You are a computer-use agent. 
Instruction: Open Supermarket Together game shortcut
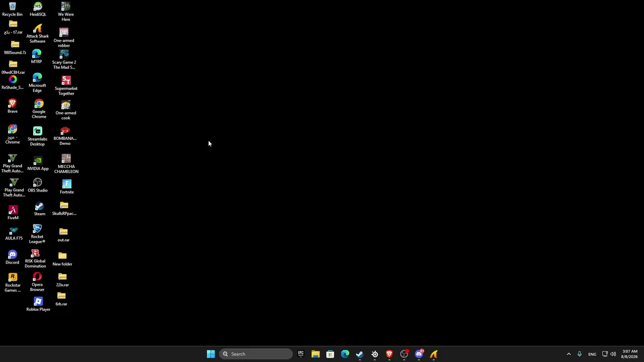tap(66, 86)
